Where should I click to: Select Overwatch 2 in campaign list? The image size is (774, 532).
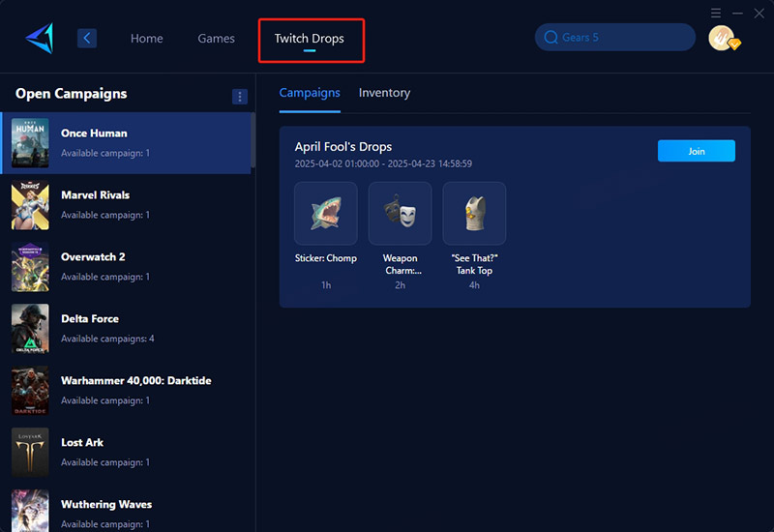pyautogui.click(x=126, y=267)
